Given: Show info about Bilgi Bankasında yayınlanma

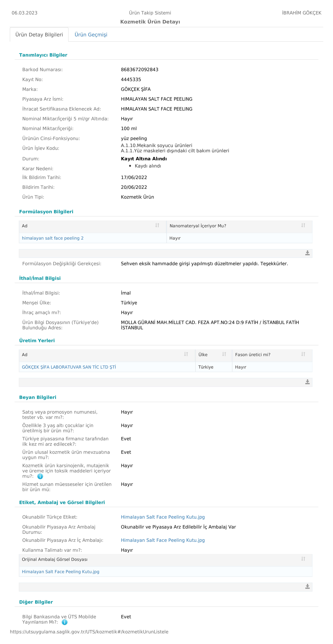Looking at the screenshot, I should tap(64, 622).
